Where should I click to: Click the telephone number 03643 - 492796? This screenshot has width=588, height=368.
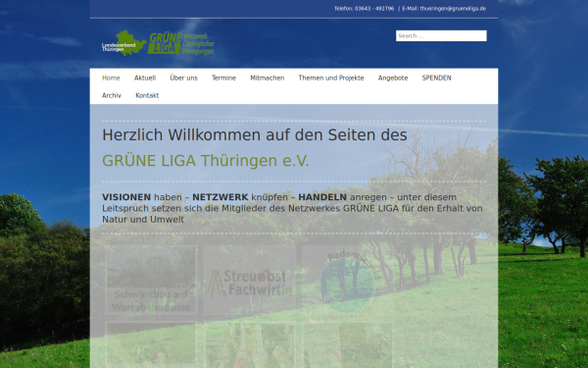pyautogui.click(x=374, y=8)
